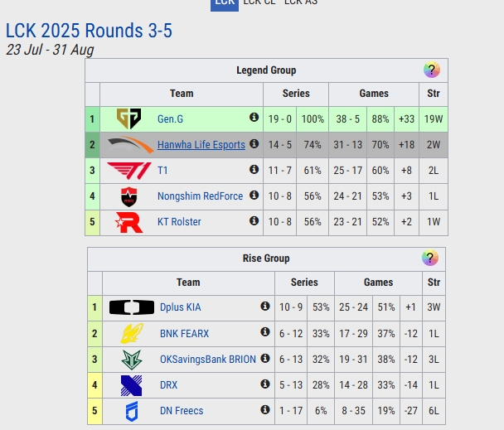Click the info icon beside DRX
The height and width of the screenshot is (430, 504).
(x=265, y=384)
